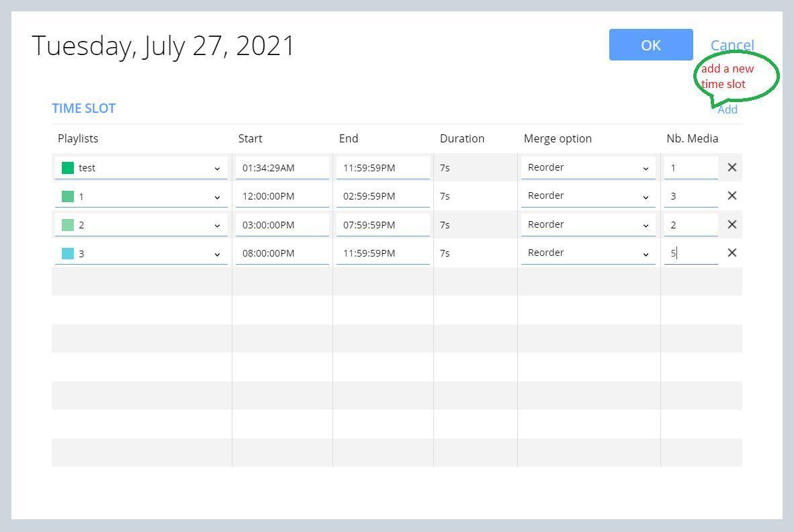The width and height of the screenshot is (794, 532).
Task: Click the cyan swatch beside playlist 3
Action: point(68,253)
